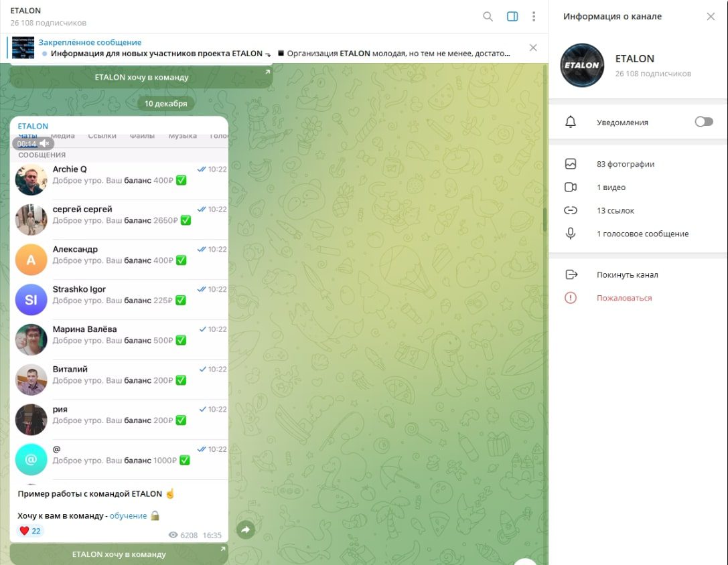
Task: Click the notifications bell icon
Action: click(x=570, y=122)
